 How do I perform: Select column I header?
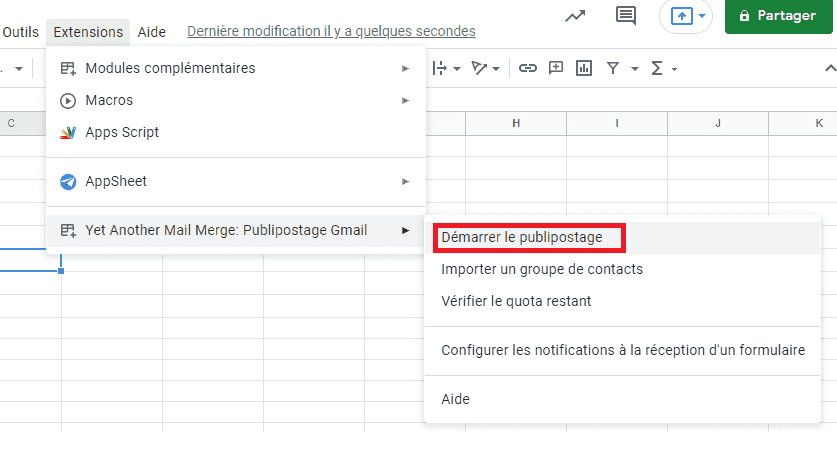pyautogui.click(x=617, y=123)
